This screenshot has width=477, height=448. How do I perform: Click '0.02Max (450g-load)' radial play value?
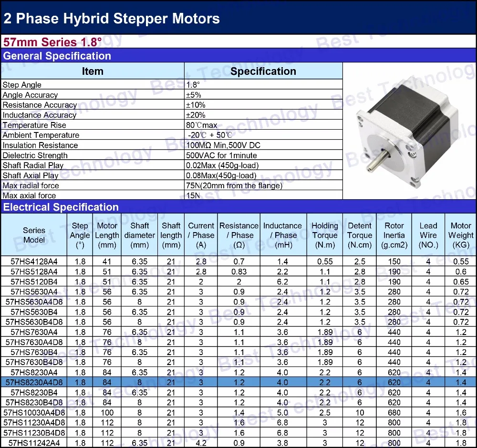222,165
